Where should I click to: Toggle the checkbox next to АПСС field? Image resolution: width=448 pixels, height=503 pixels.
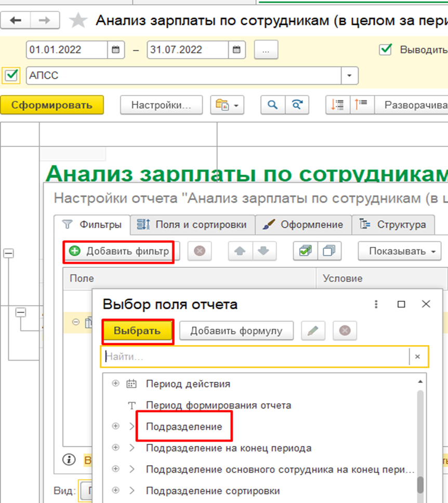(11, 76)
